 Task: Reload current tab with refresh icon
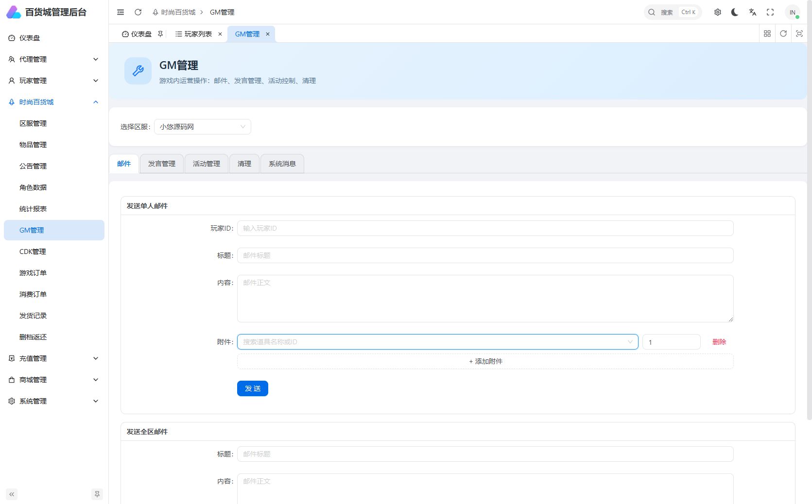[783, 34]
